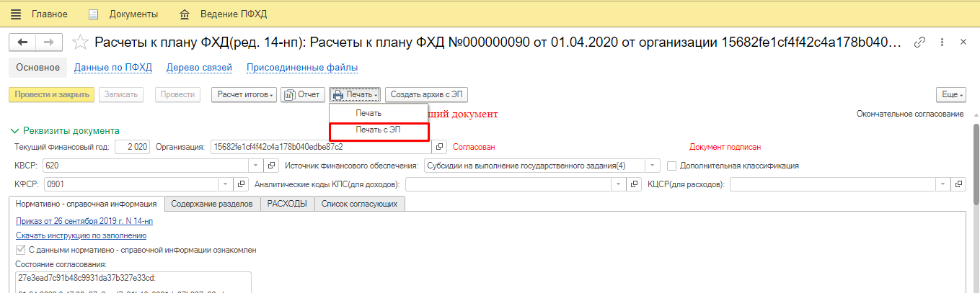The width and height of the screenshot is (980, 293).
Task: Toggle С данными нормативно-справочной информации ознакомлен checkbox
Action: [x=20, y=250]
